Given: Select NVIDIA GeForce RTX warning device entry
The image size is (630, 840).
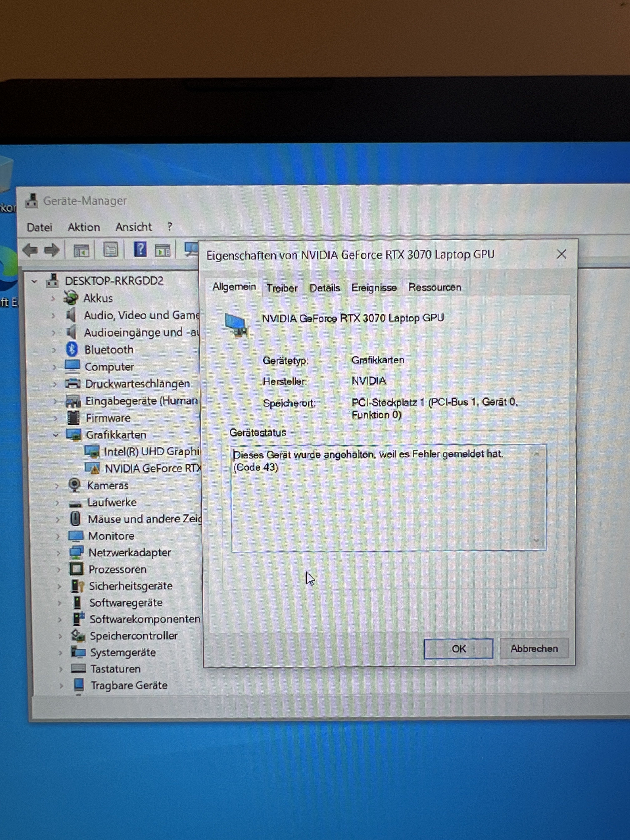Looking at the screenshot, I should (x=152, y=468).
